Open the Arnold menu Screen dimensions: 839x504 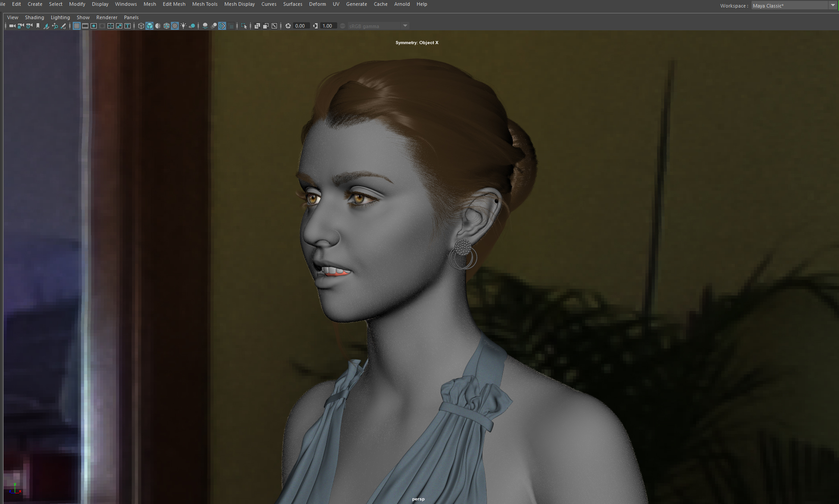click(402, 4)
